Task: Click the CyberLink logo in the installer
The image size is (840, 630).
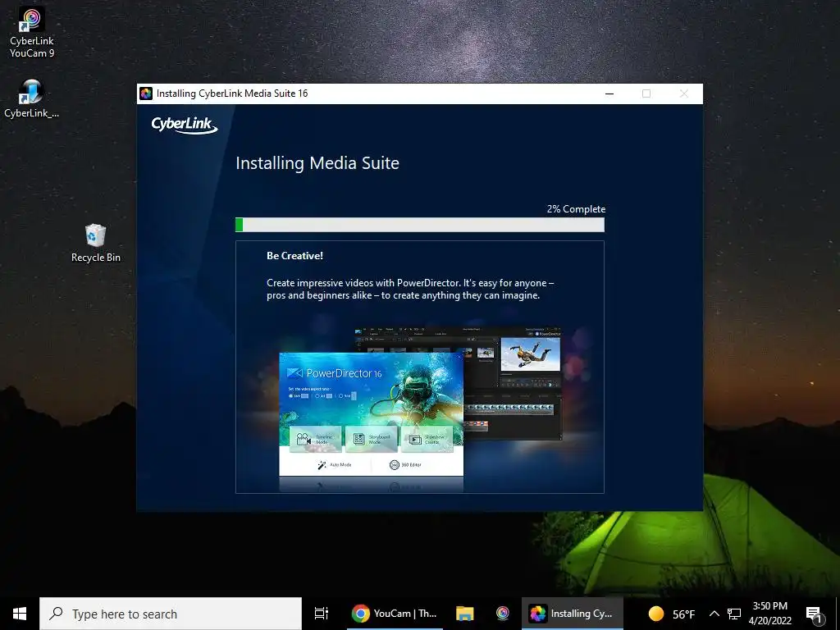Action: point(185,125)
